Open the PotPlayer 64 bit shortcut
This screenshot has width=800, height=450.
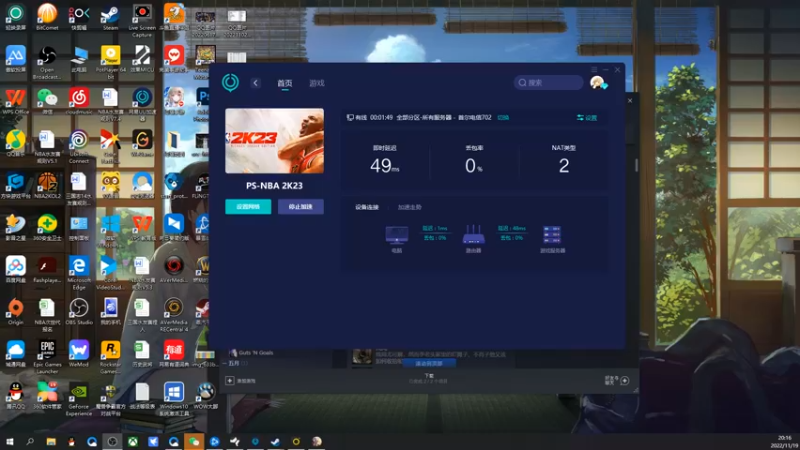[110, 63]
